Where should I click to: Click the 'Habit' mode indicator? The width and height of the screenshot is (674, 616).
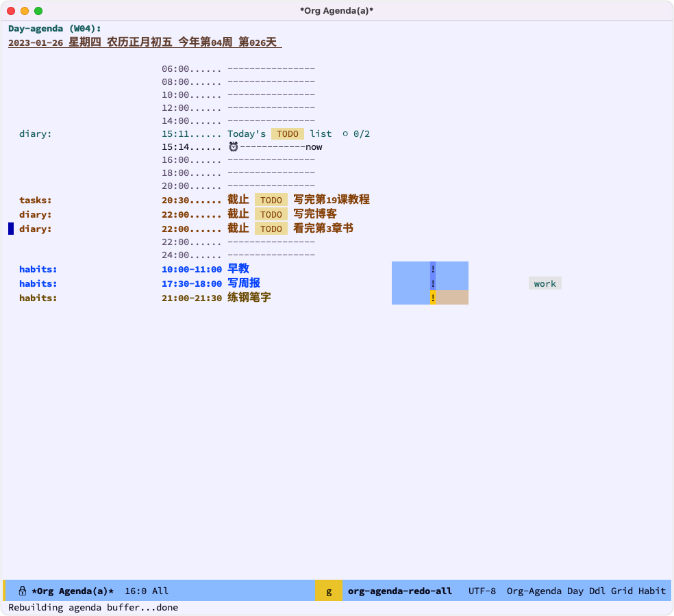(x=652, y=591)
